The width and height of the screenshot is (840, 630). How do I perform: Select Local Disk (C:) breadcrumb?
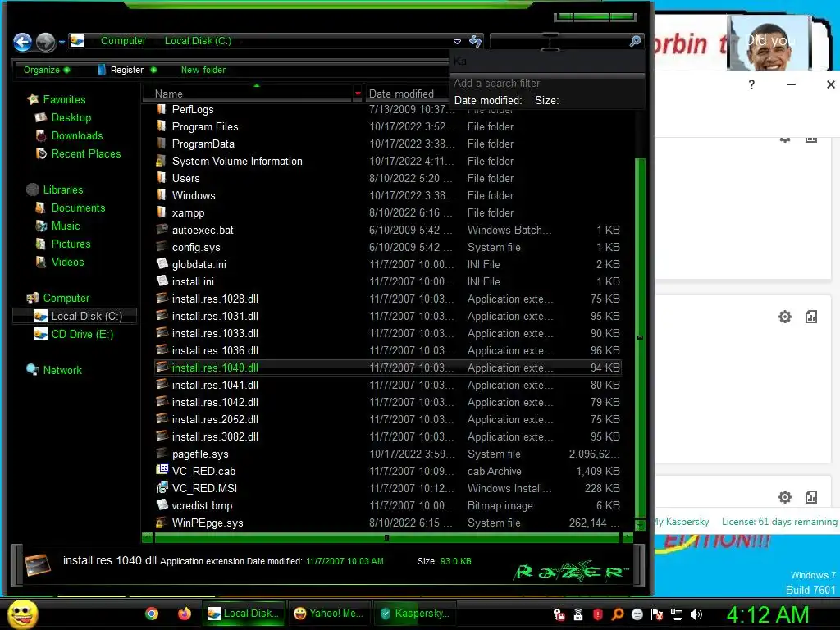(x=198, y=41)
